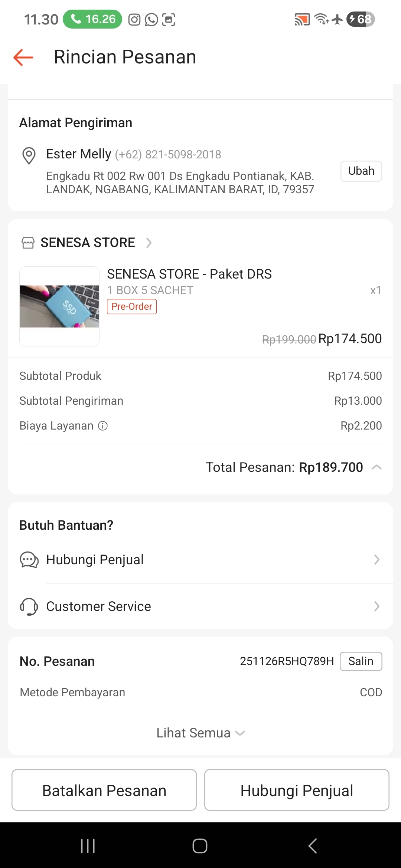The width and height of the screenshot is (401, 868).
Task: Open the Paket DRS product thumbnail
Action: [59, 306]
